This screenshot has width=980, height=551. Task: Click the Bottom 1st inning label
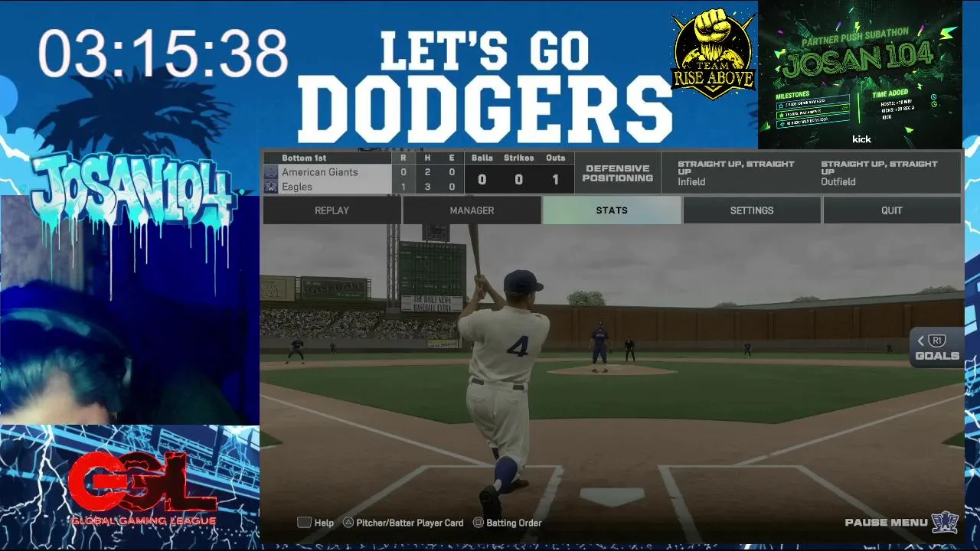point(303,158)
